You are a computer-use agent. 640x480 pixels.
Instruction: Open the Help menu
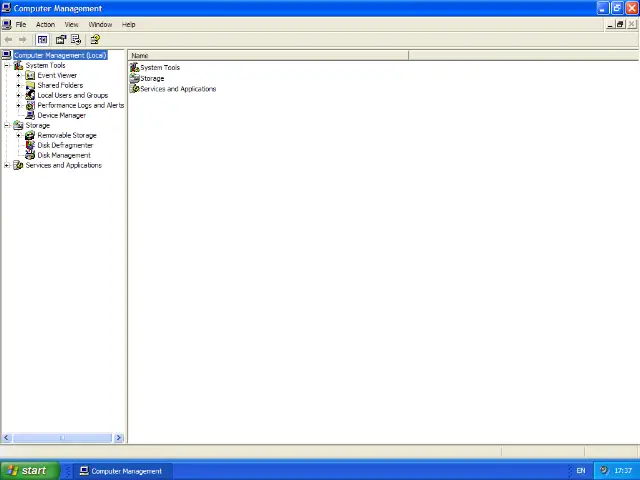pyautogui.click(x=129, y=24)
